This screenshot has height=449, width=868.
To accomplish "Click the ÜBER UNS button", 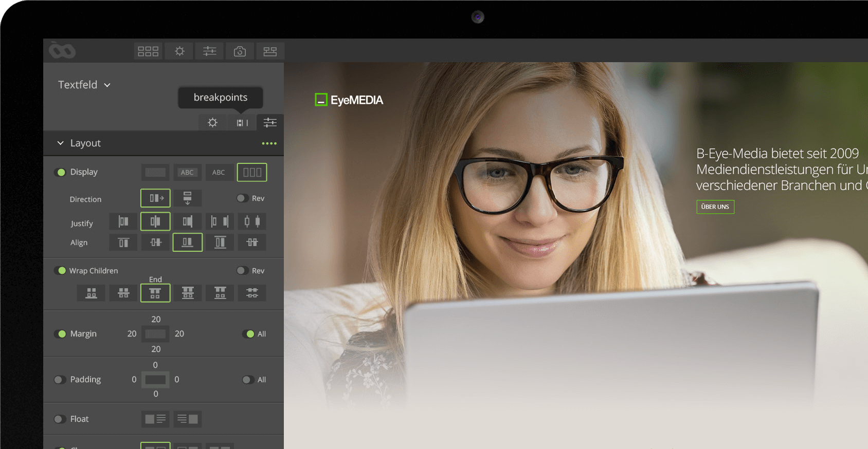I will coord(715,207).
